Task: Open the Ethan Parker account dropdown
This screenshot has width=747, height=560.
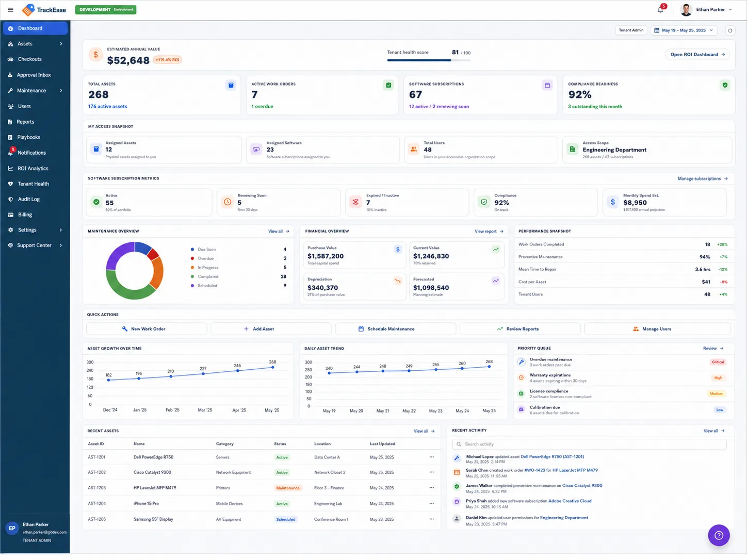Action: pos(707,10)
